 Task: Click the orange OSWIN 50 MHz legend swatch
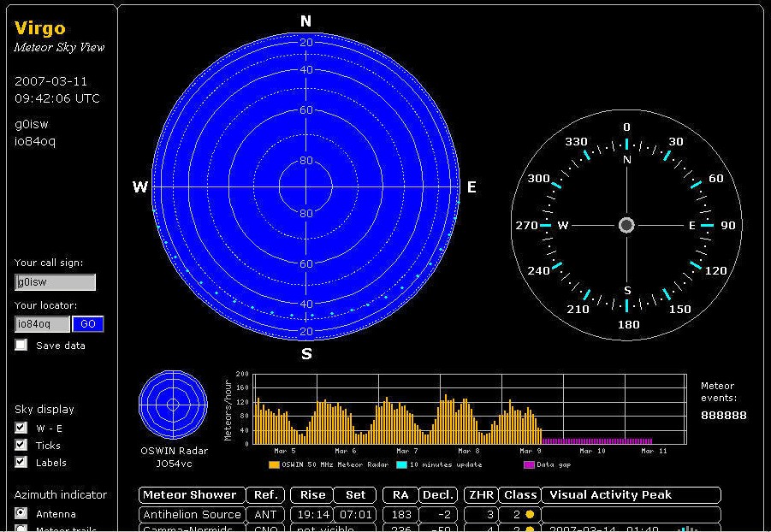pyautogui.click(x=274, y=464)
